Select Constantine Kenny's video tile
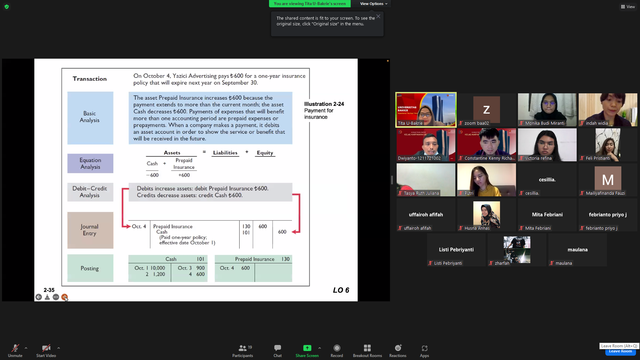The height and width of the screenshot is (360, 640). (487, 145)
